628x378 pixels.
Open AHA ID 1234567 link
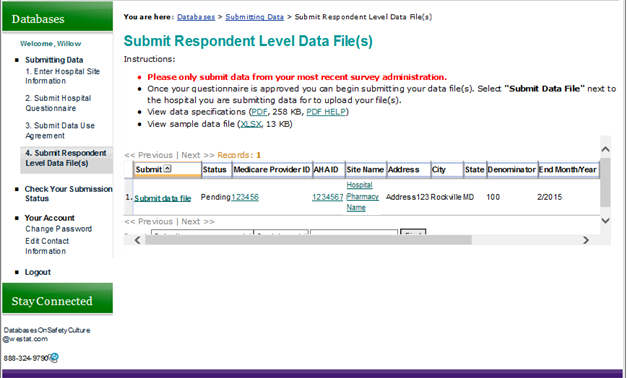point(328,197)
